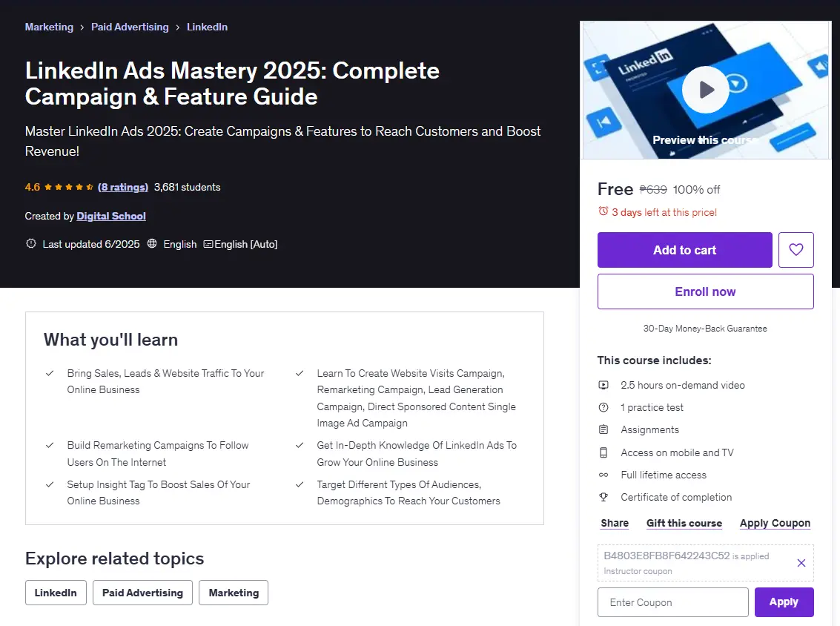This screenshot has width=840, height=626.
Task: Click Apply Coupon link
Action: 775,523
